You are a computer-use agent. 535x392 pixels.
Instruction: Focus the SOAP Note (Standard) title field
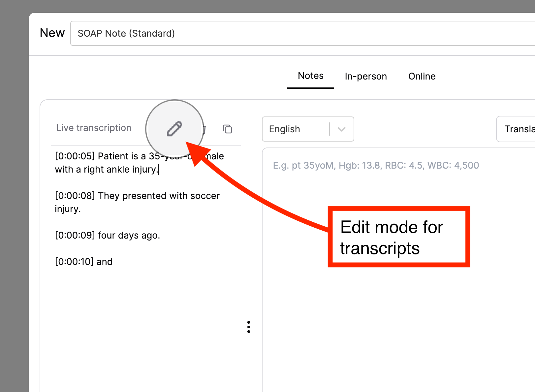pos(303,33)
